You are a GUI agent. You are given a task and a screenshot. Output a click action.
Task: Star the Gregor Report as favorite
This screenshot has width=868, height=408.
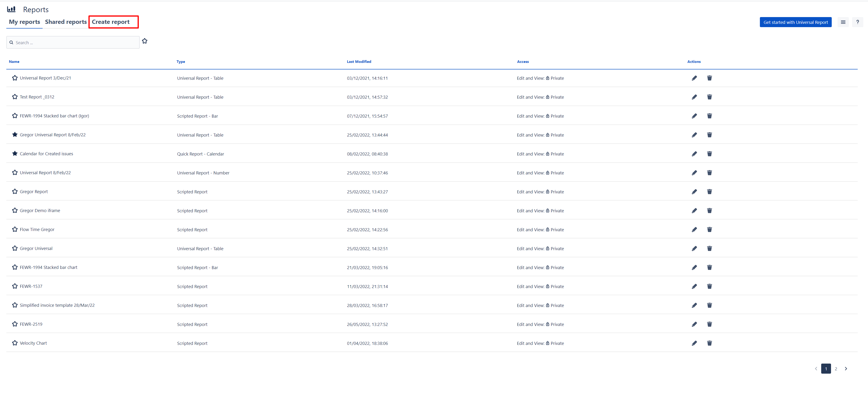coord(15,191)
